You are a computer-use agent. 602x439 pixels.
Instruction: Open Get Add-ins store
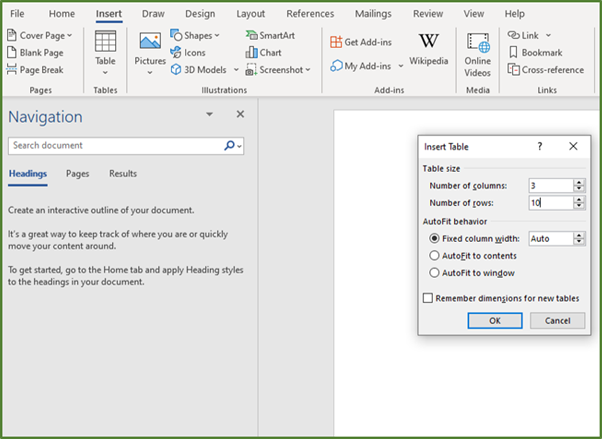tap(361, 42)
